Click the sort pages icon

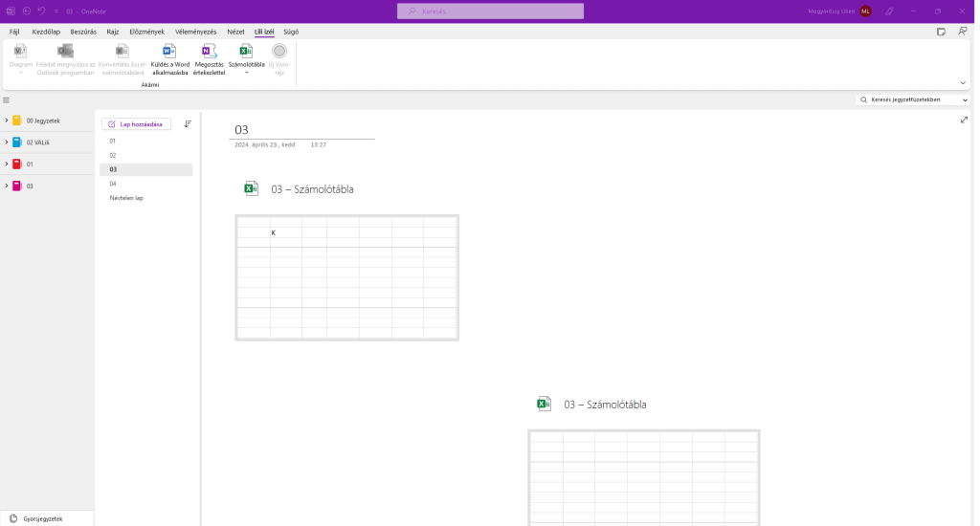[188, 123]
